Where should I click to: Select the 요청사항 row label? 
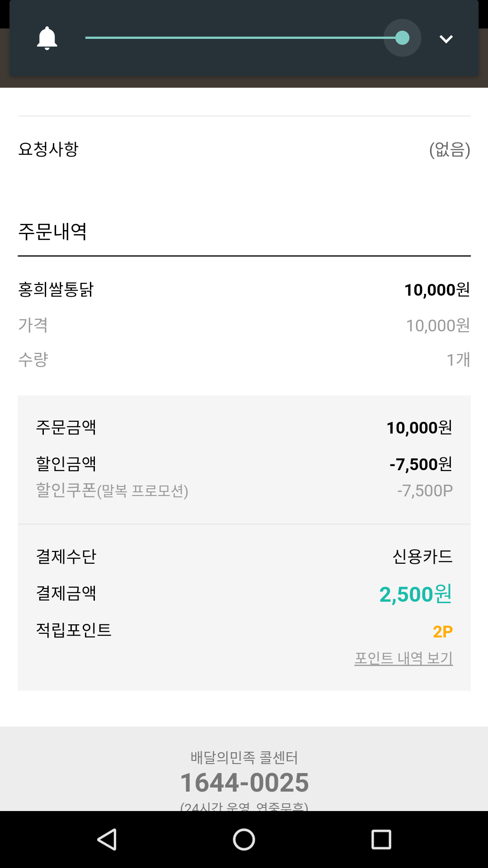[x=48, y=149]
